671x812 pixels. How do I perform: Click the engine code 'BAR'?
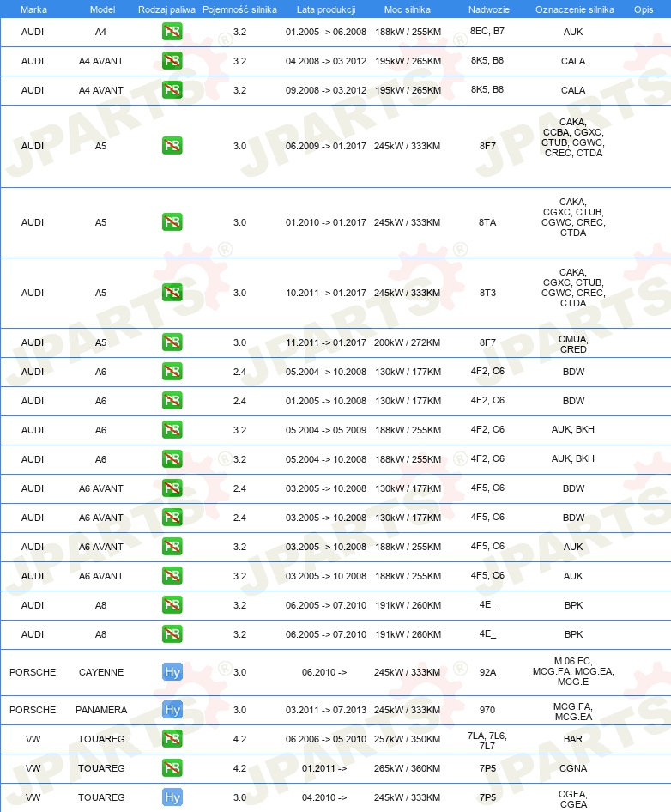[573, 739]
